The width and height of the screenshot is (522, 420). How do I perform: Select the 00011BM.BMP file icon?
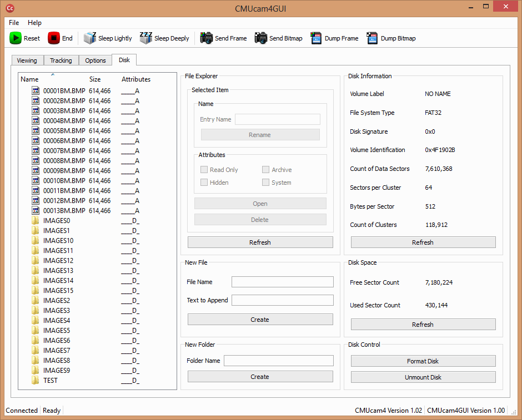[36, 190]
